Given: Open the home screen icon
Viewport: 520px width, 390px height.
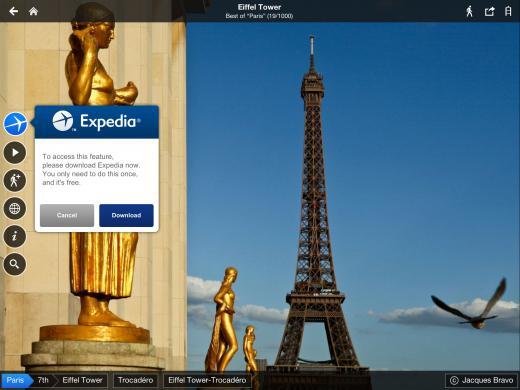Looking at the screenshot, I should 33,11.
